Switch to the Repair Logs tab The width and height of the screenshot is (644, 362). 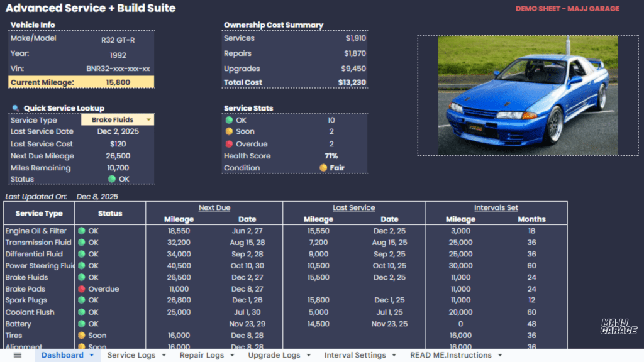pos(201,355)
